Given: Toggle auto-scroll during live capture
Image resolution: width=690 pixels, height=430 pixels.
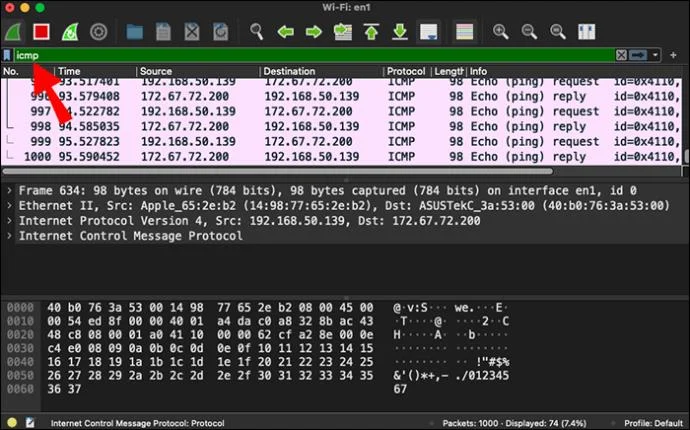Looking at the screenshot, I should [429, 32].
